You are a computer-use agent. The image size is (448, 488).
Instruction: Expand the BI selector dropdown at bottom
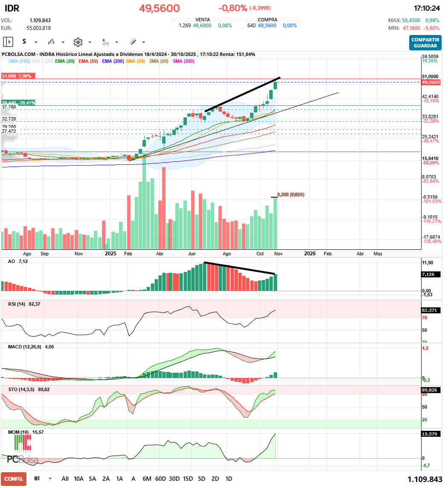(x=50, y=479)
